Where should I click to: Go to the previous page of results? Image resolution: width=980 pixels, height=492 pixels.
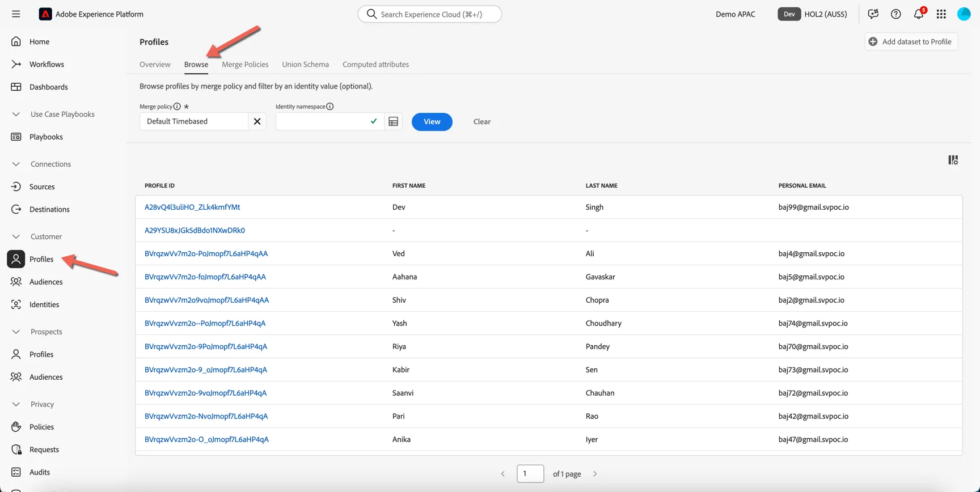pyautogui.click(x=502, y=474)
